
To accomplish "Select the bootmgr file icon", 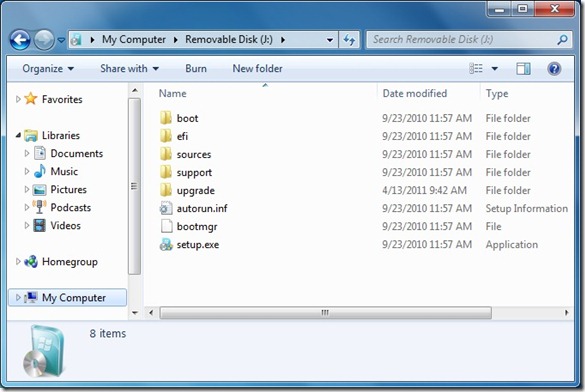I will pyautogui.click(x=166, y=226).
